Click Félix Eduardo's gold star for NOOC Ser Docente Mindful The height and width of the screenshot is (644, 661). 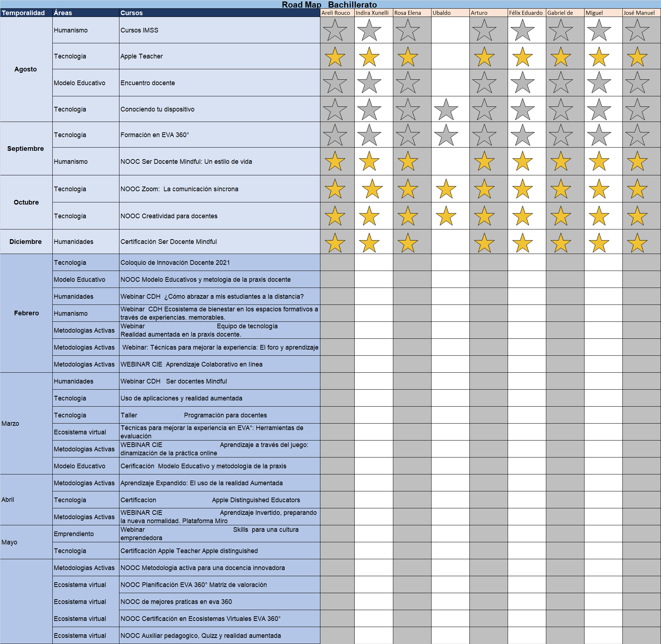click(x=522, y=161)
